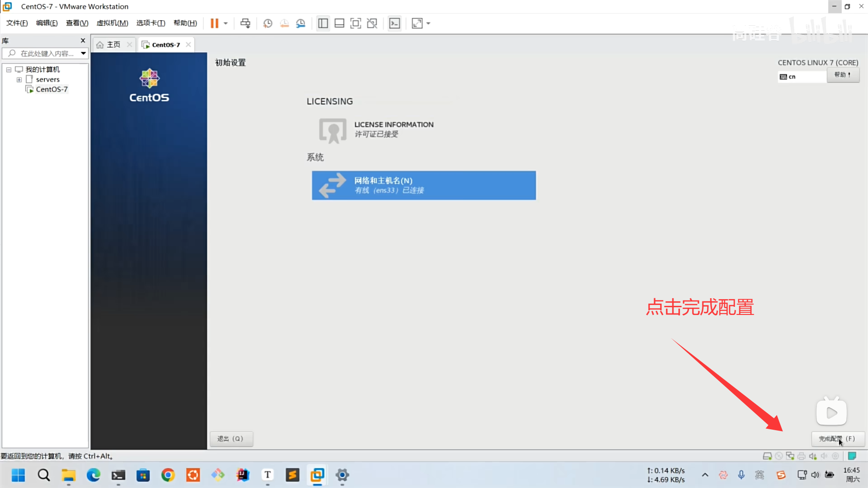Open Chrome from the Windows taskbar
This screenshot has height=488, width=868.
[x=168, y=475]
